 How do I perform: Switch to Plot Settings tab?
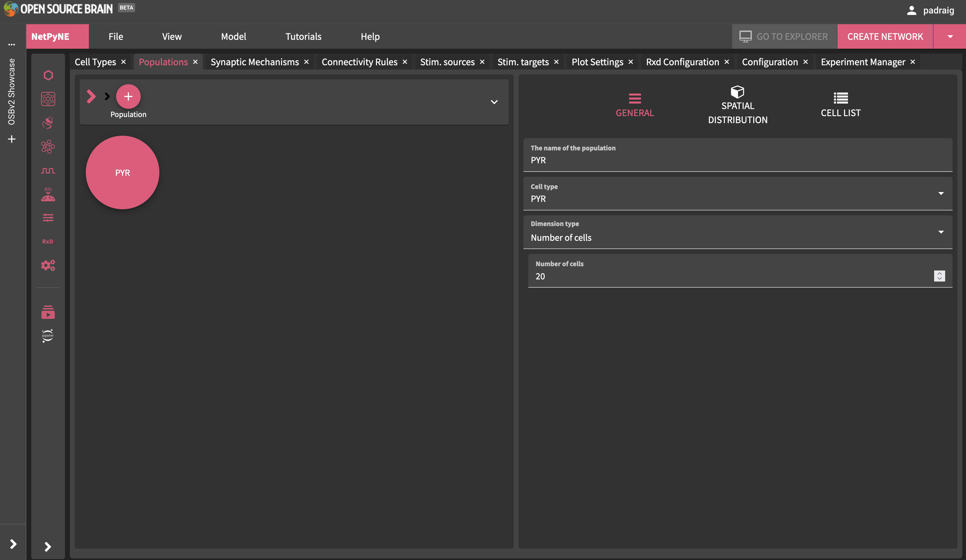[x=597, y=62]
